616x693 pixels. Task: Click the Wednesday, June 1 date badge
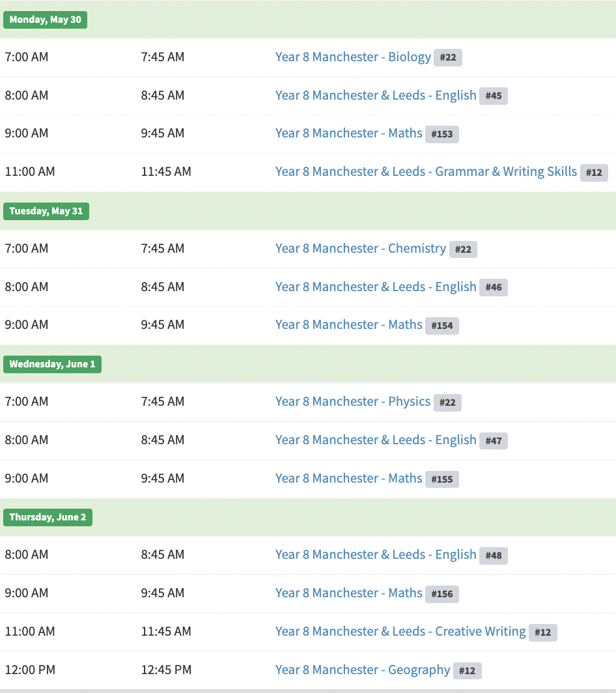point(52,364)
